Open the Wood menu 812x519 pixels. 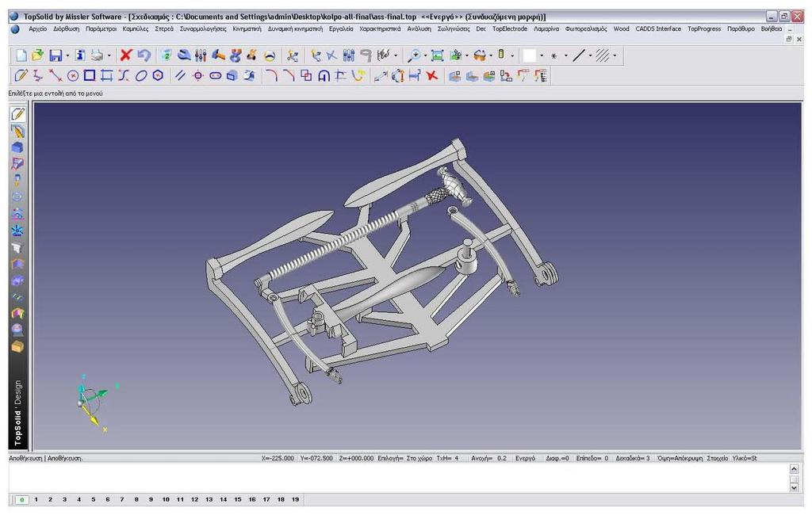(622, 29)
